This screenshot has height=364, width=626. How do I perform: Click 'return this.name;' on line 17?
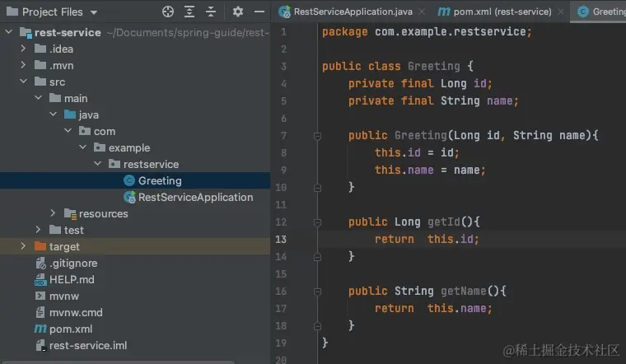click(433, 308)
